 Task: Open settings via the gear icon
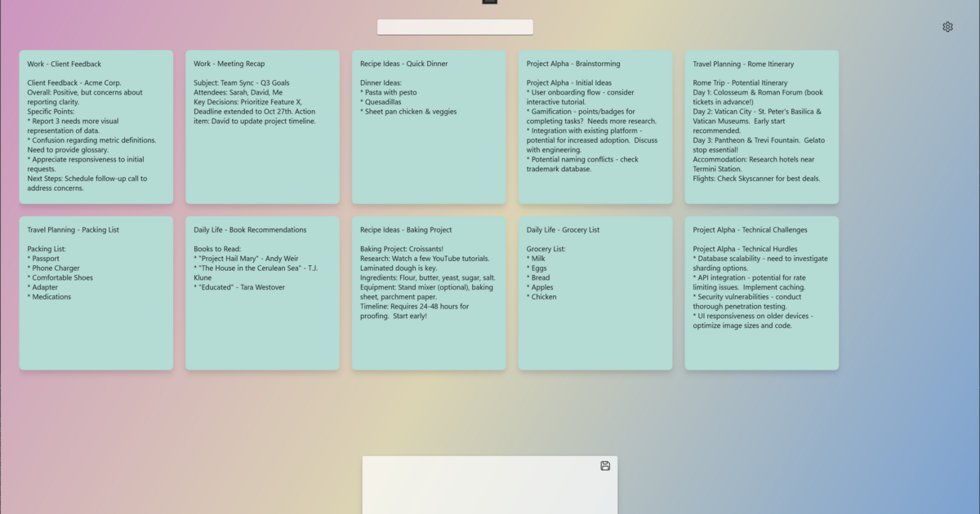947,27
